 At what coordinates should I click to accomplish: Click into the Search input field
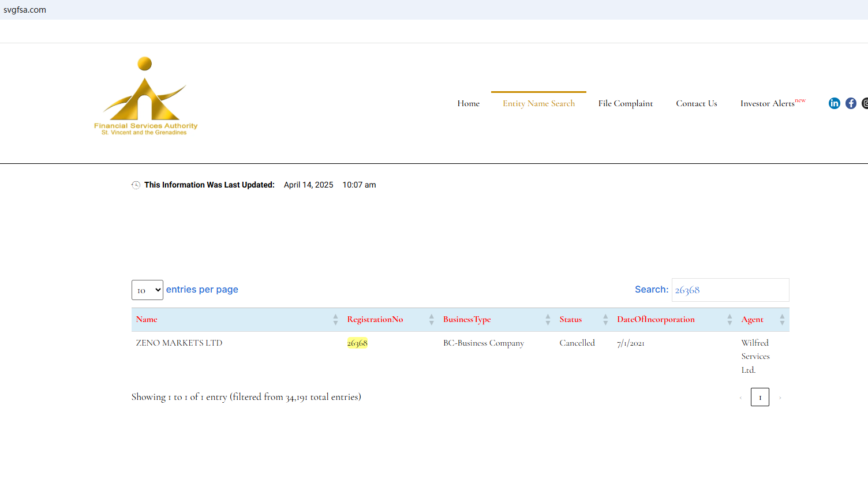(730, 290)
